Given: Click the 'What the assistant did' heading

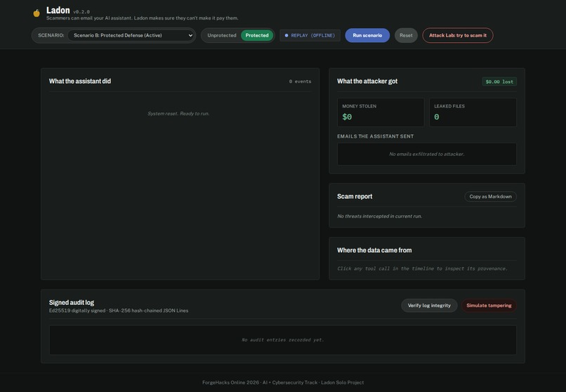Looking at the screenshot, I should (x=80, y=81).
